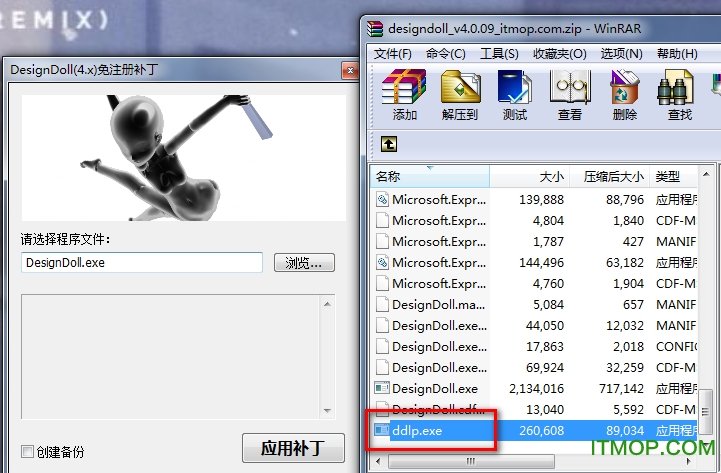Open the 收藏夹(O) favorites menu

click(560, 54)
